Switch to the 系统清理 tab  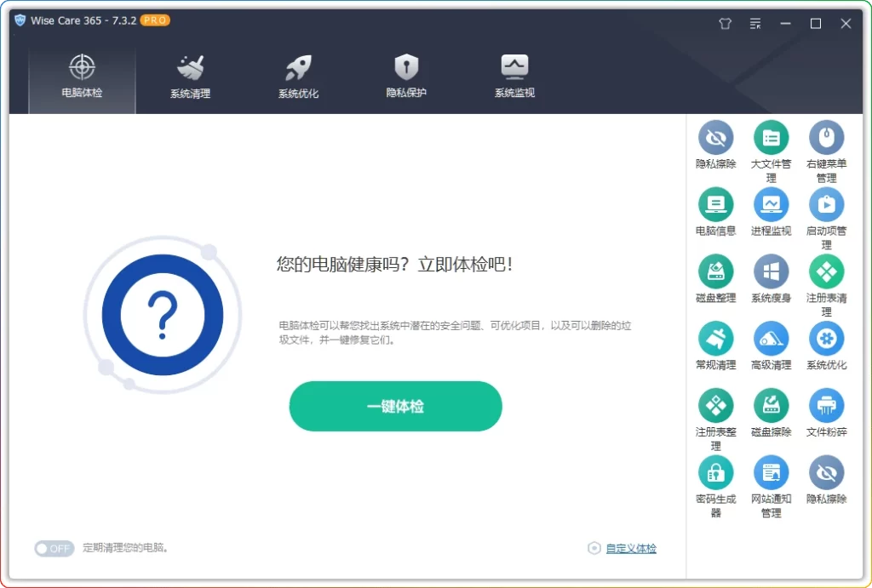190,77
